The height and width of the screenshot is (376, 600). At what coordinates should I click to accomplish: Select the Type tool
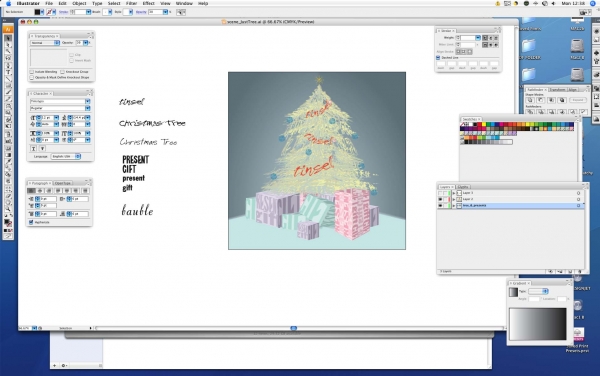pos(8,72)
